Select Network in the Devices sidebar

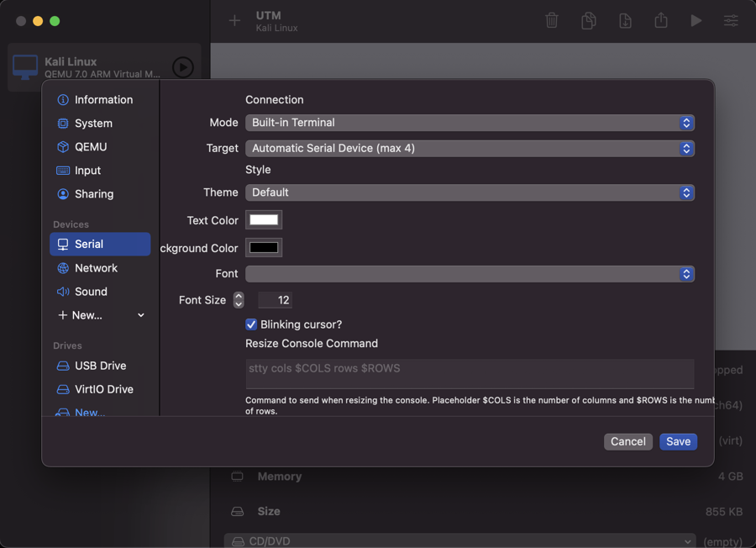[96, 268]
